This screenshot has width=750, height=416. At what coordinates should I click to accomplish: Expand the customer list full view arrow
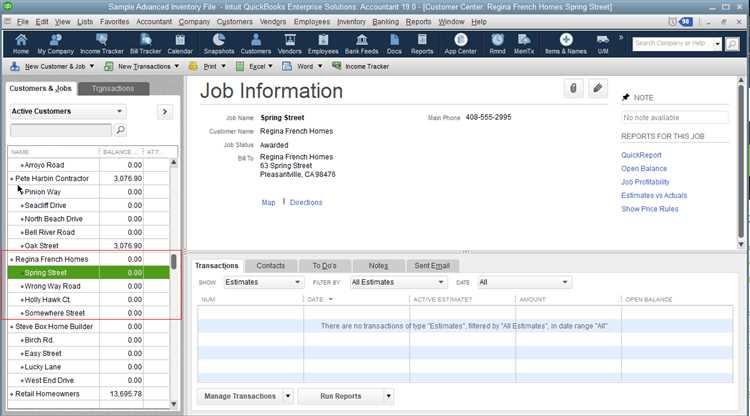[165, 112]
